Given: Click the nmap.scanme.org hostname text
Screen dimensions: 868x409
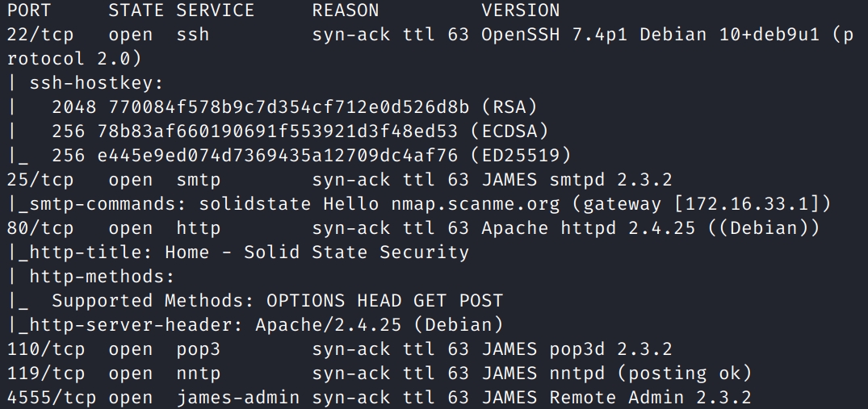Looking at the screenshot, I should (x=469, y=205).
